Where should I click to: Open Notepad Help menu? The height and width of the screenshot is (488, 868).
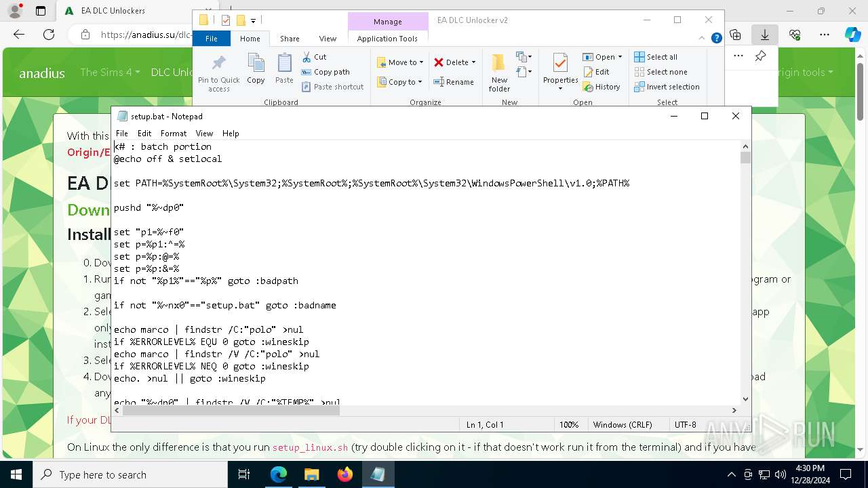coord(231,134)
